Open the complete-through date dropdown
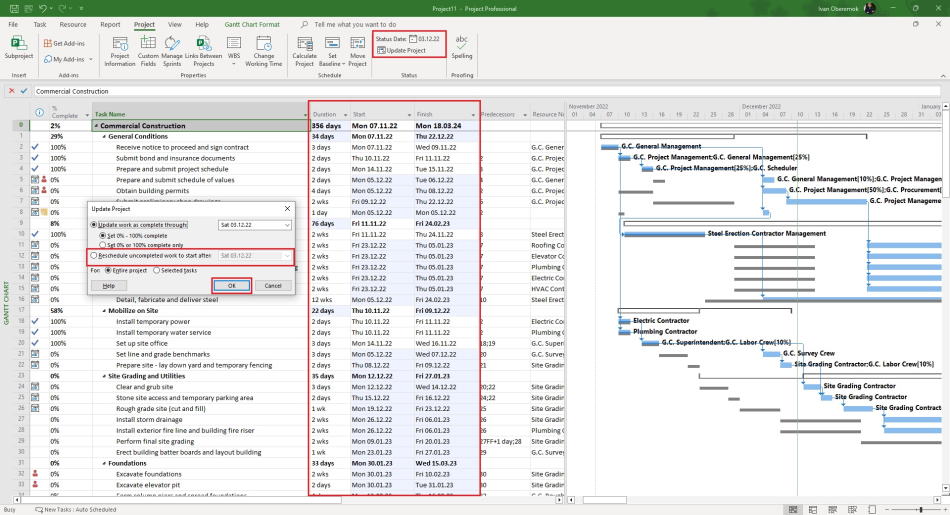This screenshot has width=950, height=515. [x=287, y=225]
